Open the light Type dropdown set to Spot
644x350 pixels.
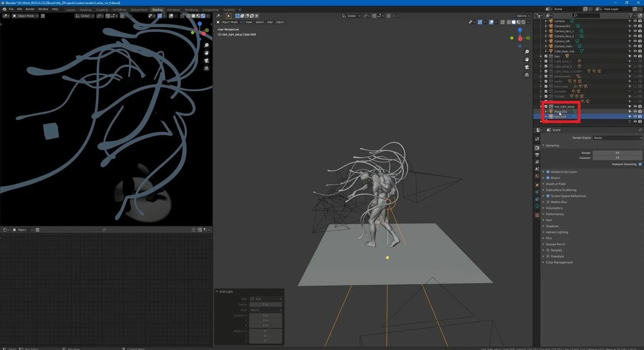266,299
